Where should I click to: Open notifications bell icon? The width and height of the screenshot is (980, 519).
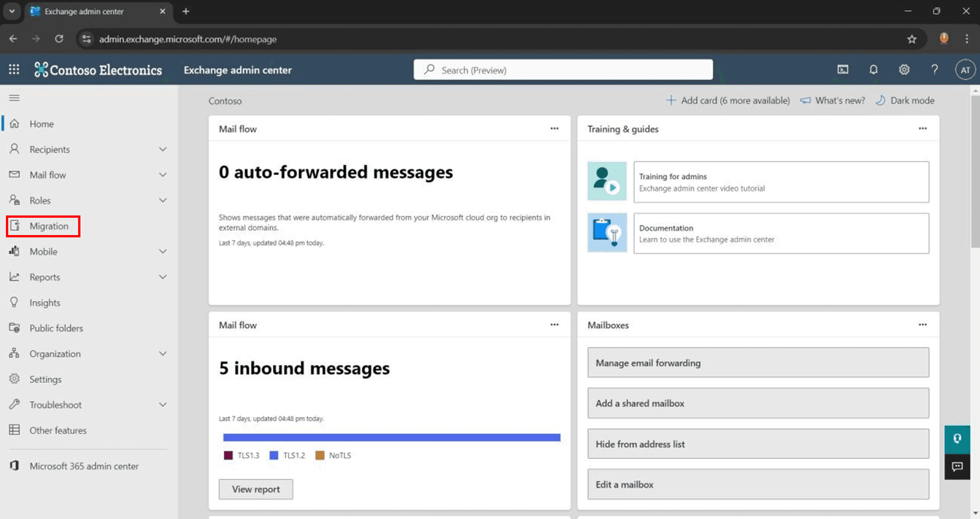tap(873, 69)
